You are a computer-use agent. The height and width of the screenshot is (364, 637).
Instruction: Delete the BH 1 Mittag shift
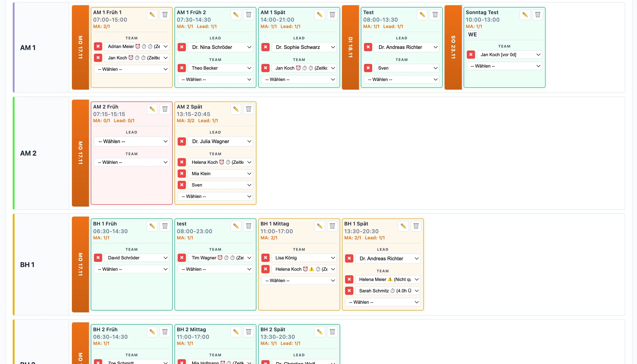pyautogui.click(x=332, y=226)
